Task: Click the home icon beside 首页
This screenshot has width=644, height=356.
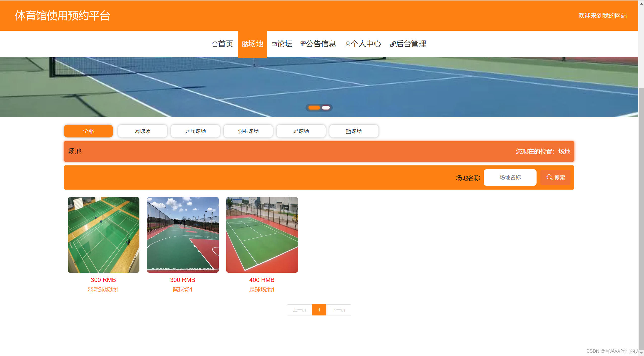Action: coord(215,44)
